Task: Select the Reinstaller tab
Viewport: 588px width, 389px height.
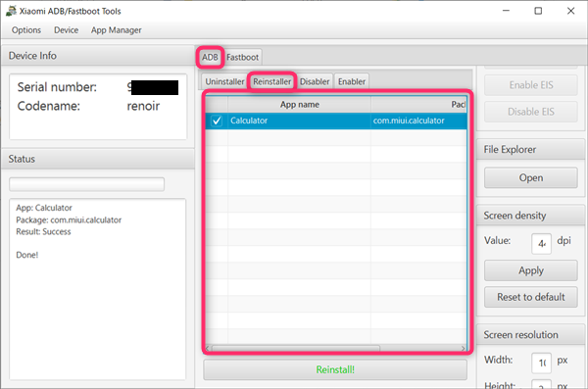Action: (271, 81)
